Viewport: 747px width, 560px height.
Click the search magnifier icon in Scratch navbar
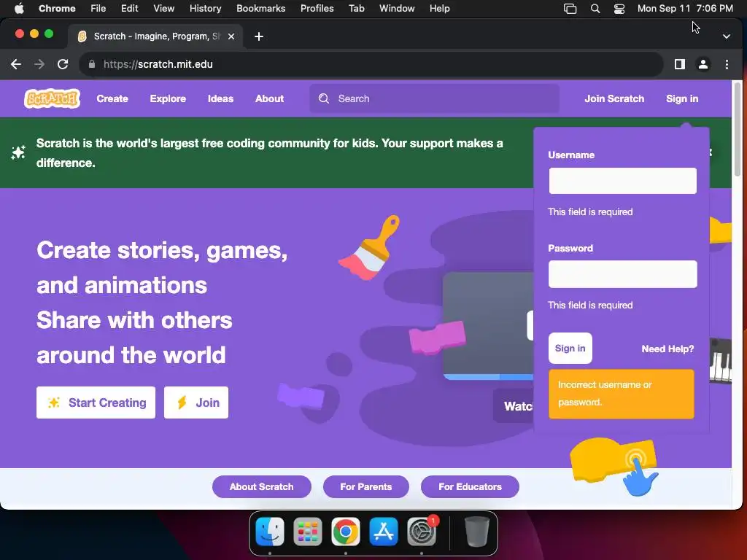click(324, 98)
